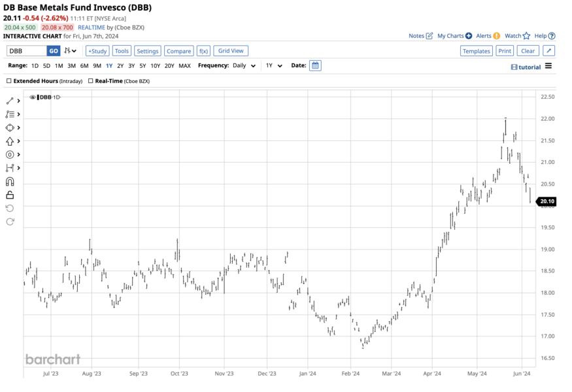
Task: Click the pencil expand chart icon
Action: click(x=549, y=51)
